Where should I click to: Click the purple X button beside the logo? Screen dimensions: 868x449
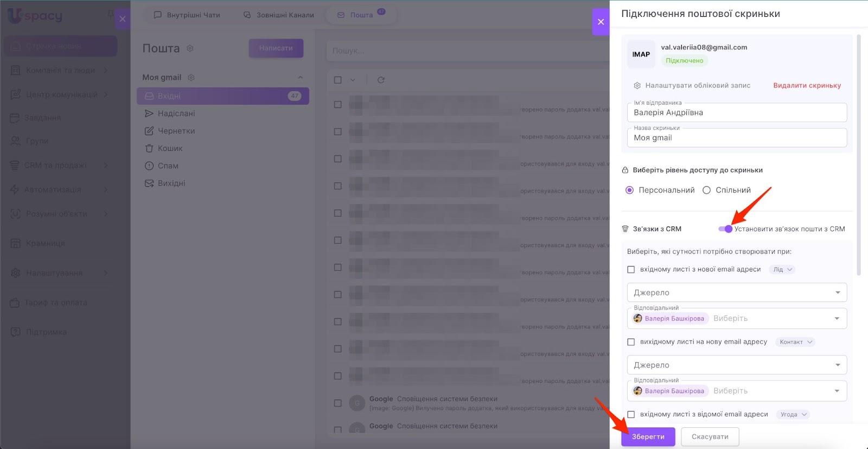point(123,19)
